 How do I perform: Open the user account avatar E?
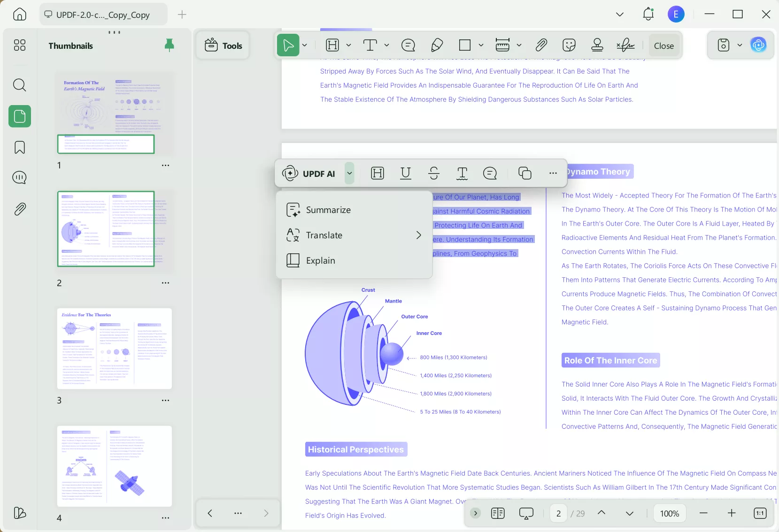(x=676, y=15)
